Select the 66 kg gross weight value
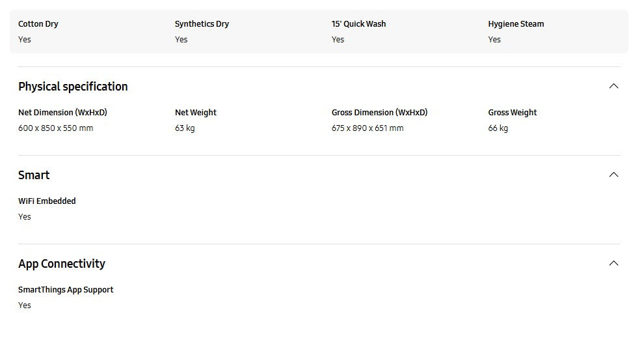Screen dimensions: 644x342 click(498, 128)
